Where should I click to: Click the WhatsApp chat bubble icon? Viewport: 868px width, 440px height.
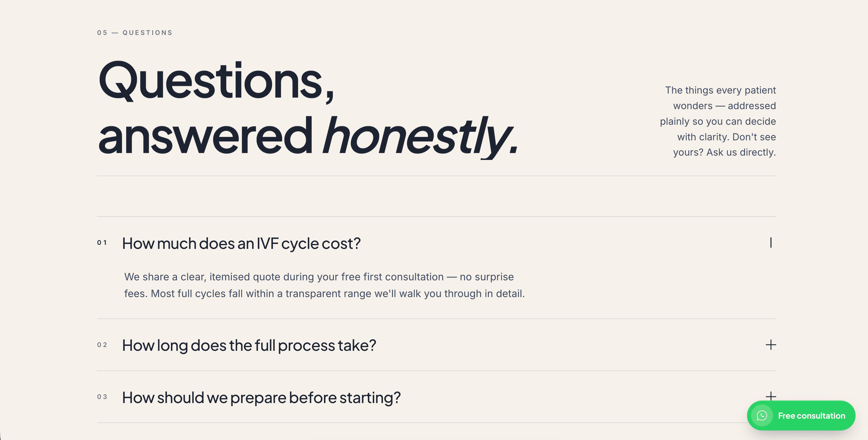762,415
